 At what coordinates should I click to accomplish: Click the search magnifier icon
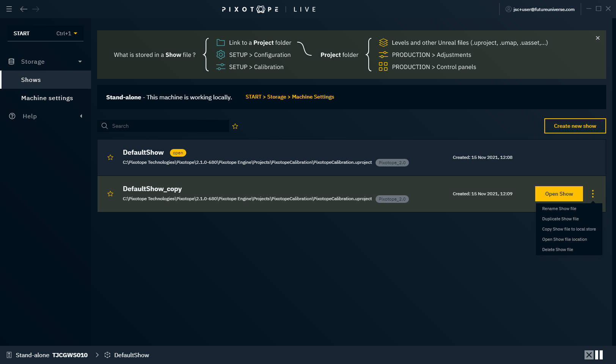(x=105, y=126)
